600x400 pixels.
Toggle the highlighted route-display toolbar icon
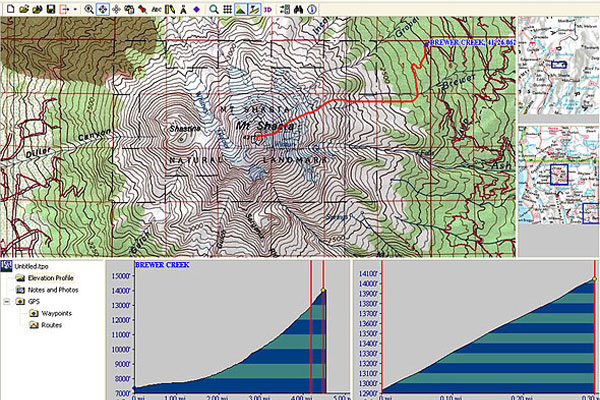click(x=254, y=9)
